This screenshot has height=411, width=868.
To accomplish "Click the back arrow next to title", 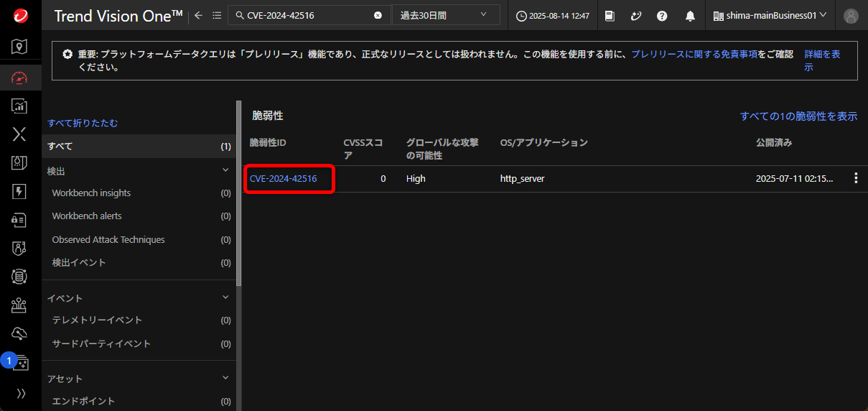I will tap(199, 15).
